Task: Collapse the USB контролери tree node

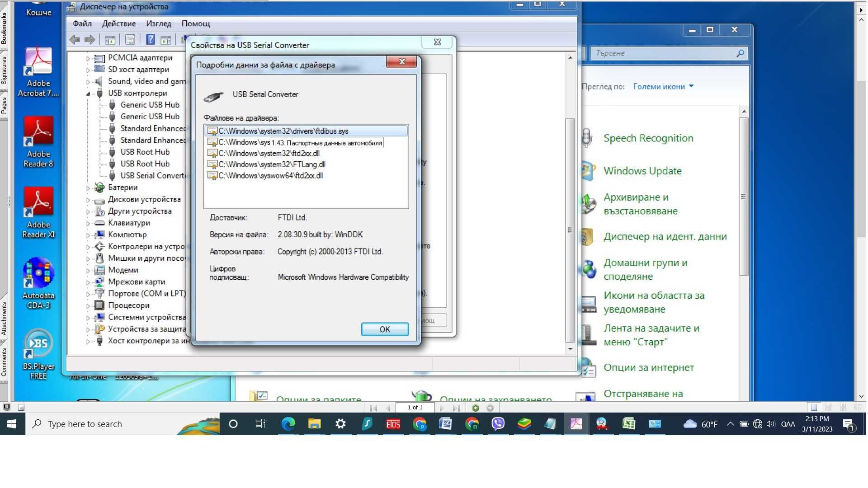Action: [88, 94]
